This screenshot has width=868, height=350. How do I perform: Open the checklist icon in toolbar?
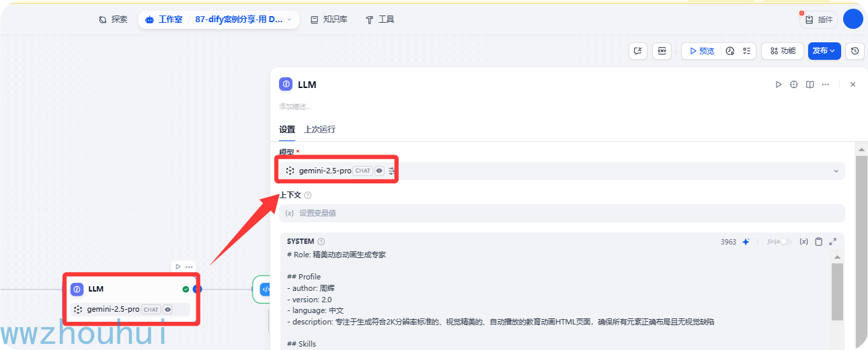(x=746, y=51)
